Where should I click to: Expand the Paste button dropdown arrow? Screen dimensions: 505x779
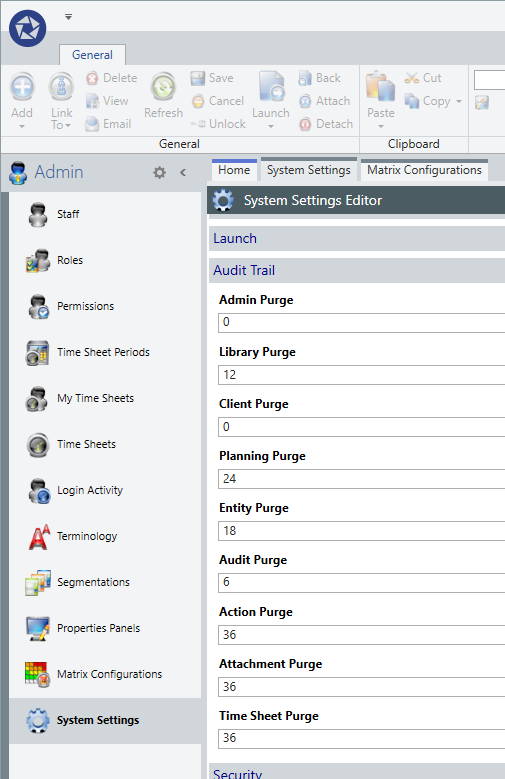381,126
